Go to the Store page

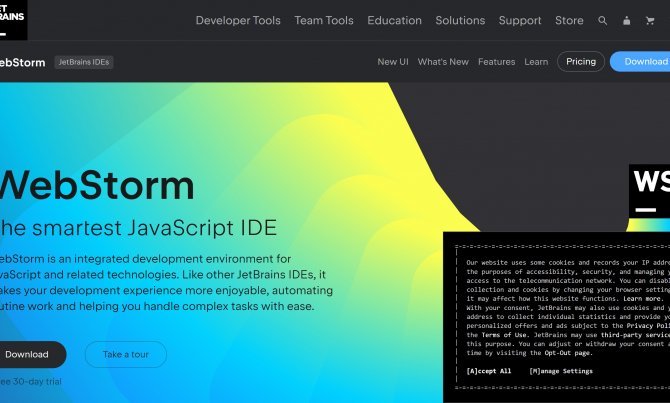569,21
